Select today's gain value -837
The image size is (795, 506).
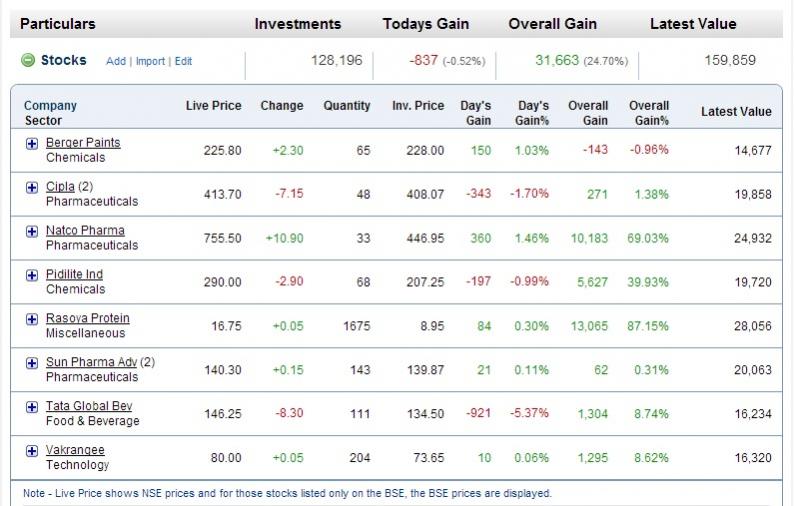pyautogui.click(x=423, y=60)
